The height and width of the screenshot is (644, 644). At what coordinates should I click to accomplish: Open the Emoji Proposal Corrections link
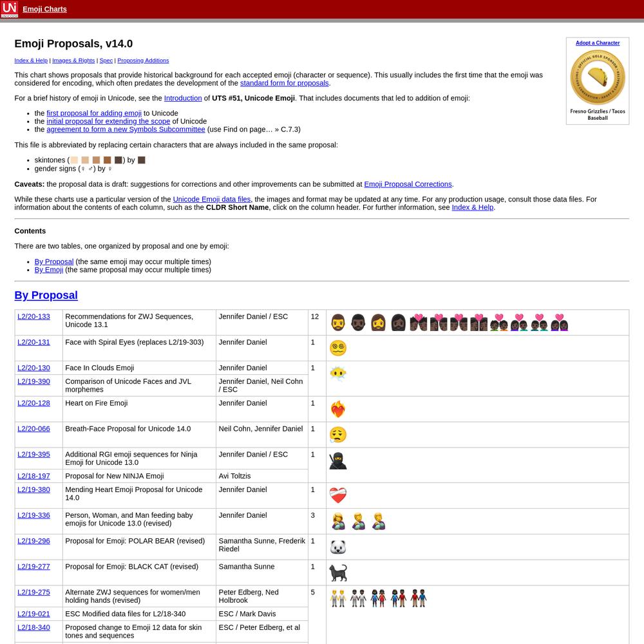[408, 184]
